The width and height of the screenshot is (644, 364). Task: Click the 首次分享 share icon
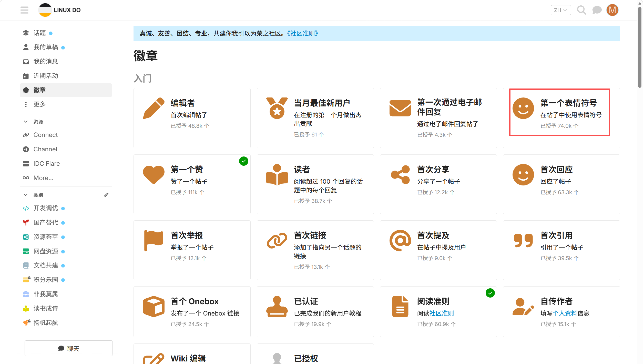click(400, 175)
